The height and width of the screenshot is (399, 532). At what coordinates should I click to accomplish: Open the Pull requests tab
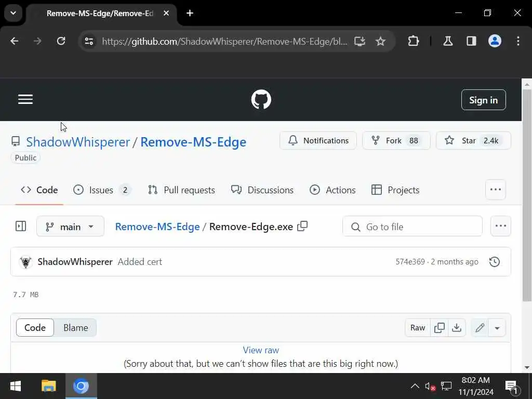click(181, 190)
